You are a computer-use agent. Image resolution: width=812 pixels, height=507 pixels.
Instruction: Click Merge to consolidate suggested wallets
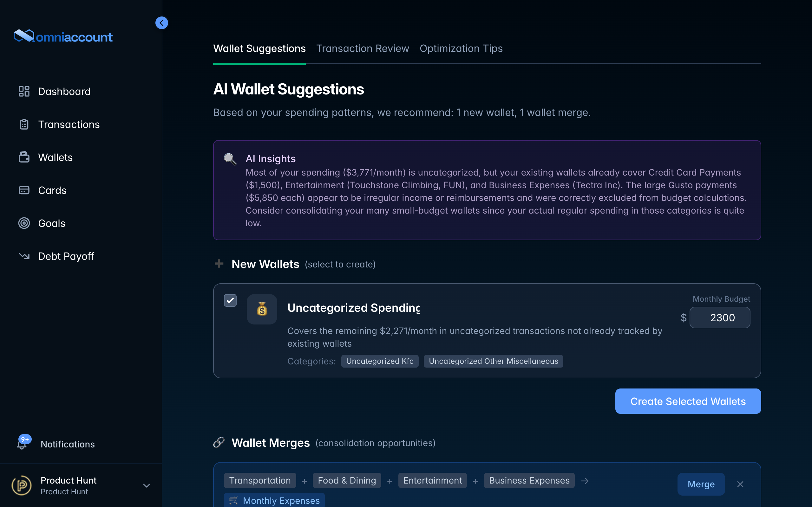(x=701, y=484)
